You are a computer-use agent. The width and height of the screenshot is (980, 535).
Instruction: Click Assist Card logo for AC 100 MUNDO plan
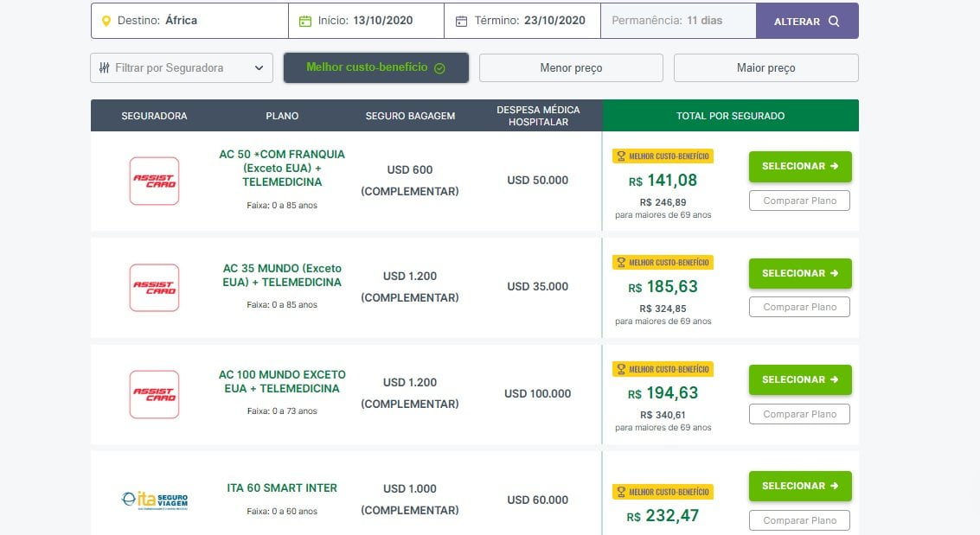tap(154, 394)
